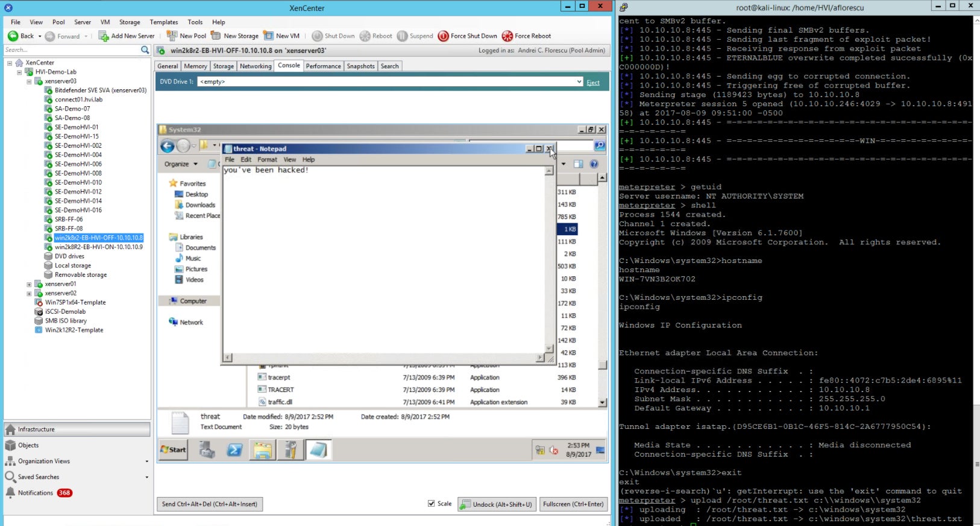Select Bitdefender SVE SVA VM
Screen dimensions: 980x526
101,90
